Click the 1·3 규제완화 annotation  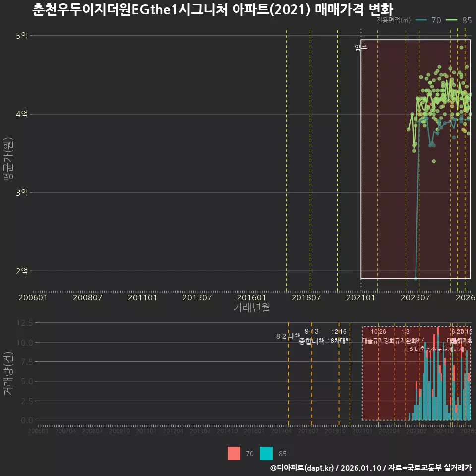click(404, 335)
